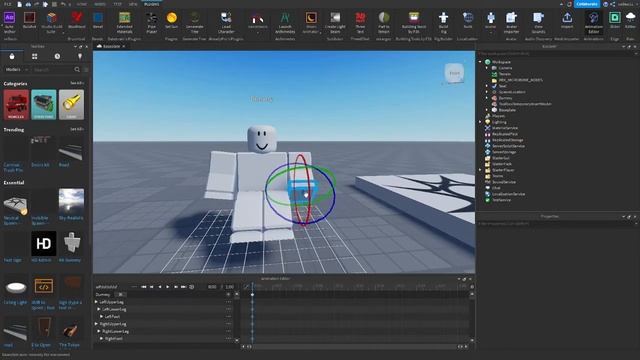Viewport: 640px width, 360px height.
Task: Play the animation in Animation Editor
Action: tap(167, 287)
